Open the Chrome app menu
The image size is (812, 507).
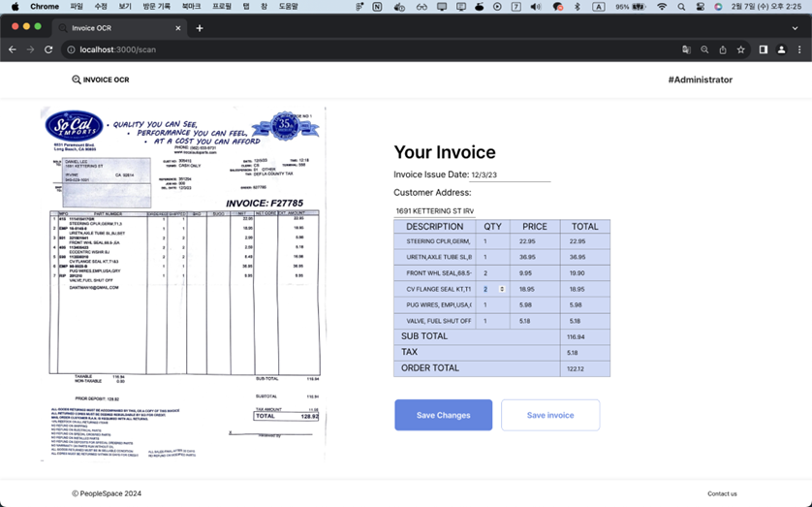[45, 7]
